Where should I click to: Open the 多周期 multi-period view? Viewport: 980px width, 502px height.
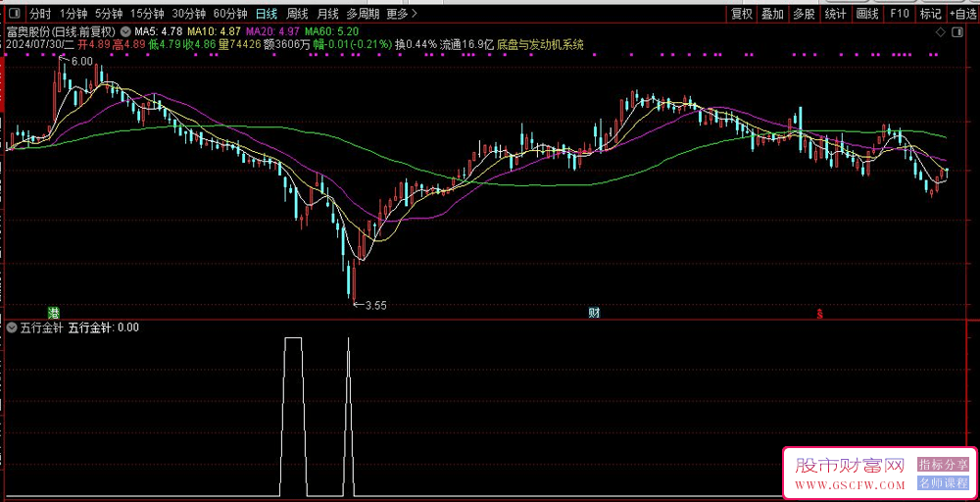(362, 13)
